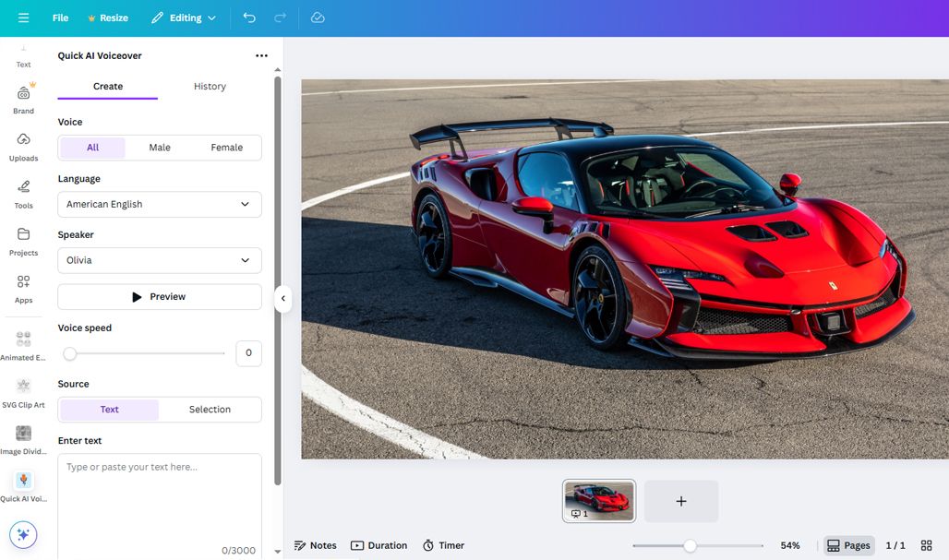
Task: Select the Female voice filter
Action: point(226,148)
